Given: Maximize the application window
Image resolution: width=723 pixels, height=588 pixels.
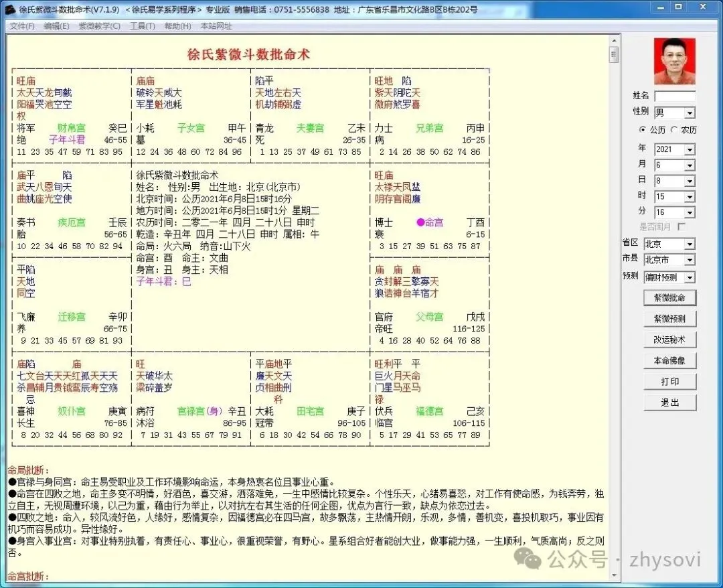Looking at the screenshot, I should pyautogui.click(x=678, y=7).
